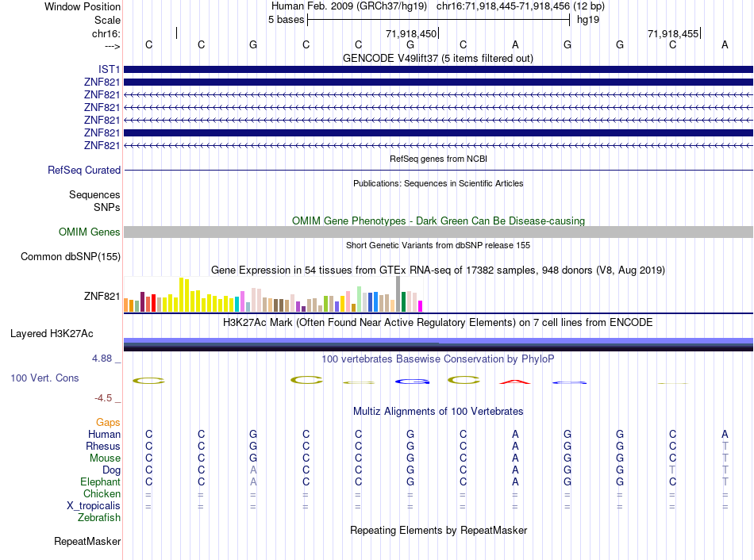Screen dimensions: 754x560
Task: Click the 'RefSeq genes from NCBI' title
Action: (x=438, y=159)
